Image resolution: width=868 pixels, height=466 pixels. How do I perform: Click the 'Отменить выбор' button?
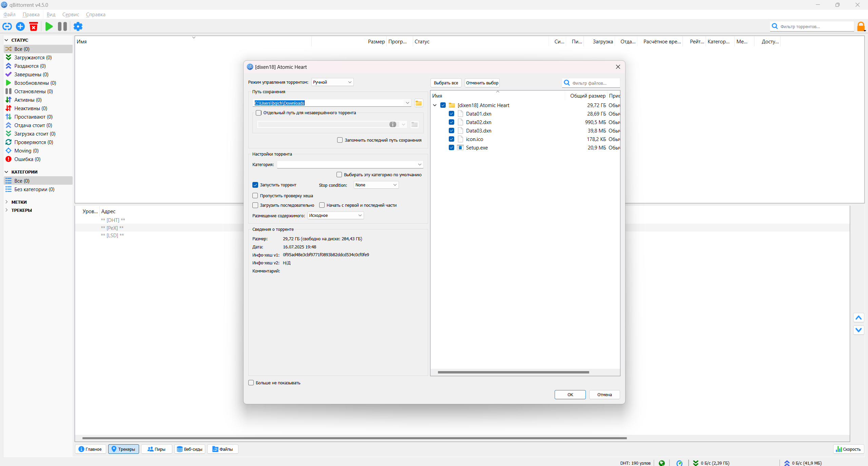pyautogui.click(x=482, y=83)
